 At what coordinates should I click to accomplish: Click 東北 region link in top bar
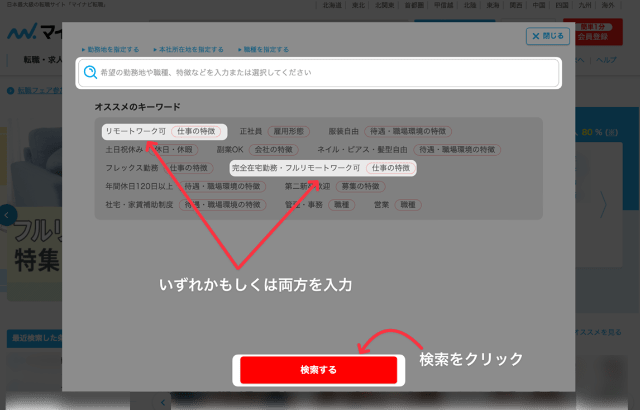[358, 5]
